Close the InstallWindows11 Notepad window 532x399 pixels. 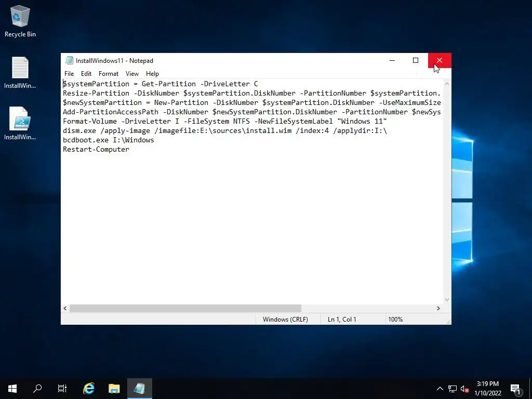coord(440,60)
